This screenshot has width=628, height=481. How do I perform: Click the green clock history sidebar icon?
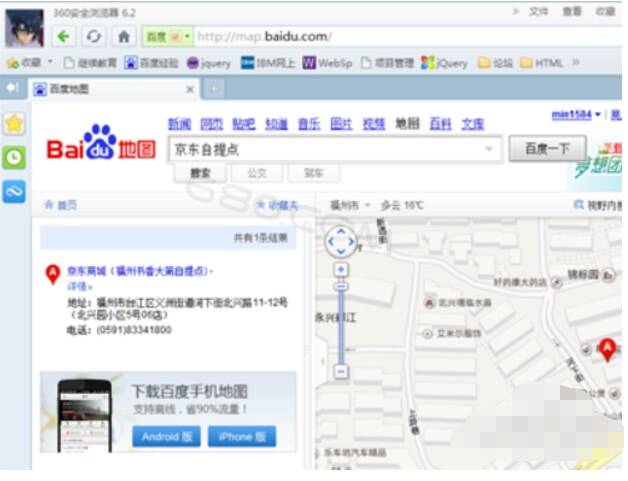pyautogui.click(x=14, y=157)
